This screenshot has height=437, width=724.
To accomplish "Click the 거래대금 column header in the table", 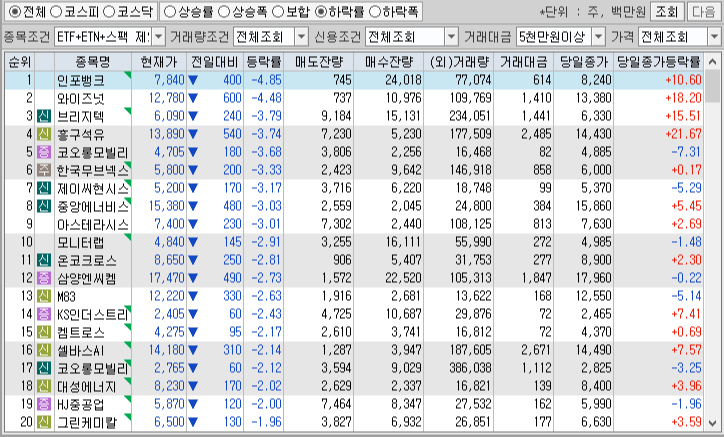I will [524, 61].
